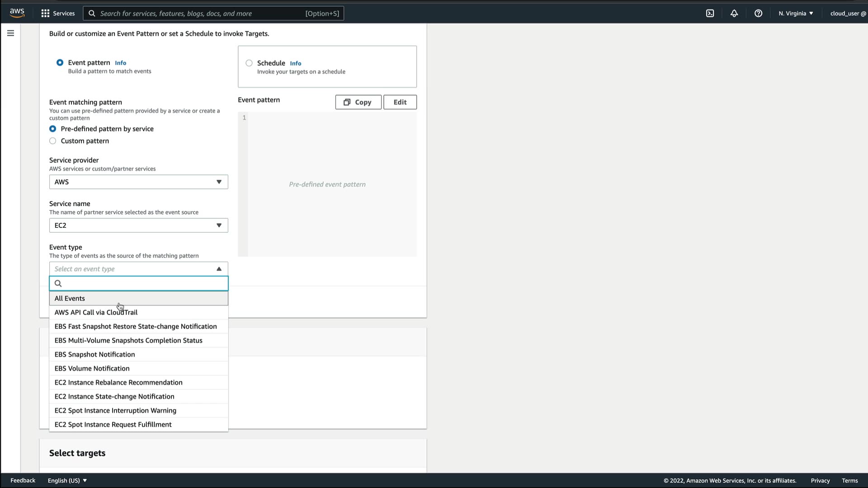The height and width of the screenshot is (488, 868).
Task: Select Pre-defined pattern by service radio
Action: tap(53, 129)
